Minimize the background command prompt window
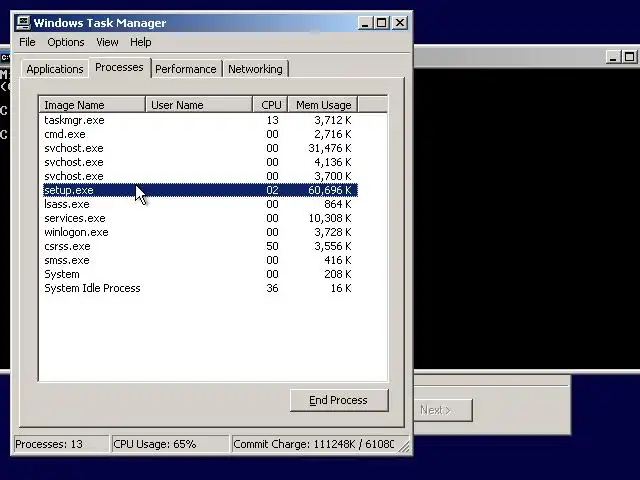This screenshot has width=640, height=480. click(x=613, y=57)
